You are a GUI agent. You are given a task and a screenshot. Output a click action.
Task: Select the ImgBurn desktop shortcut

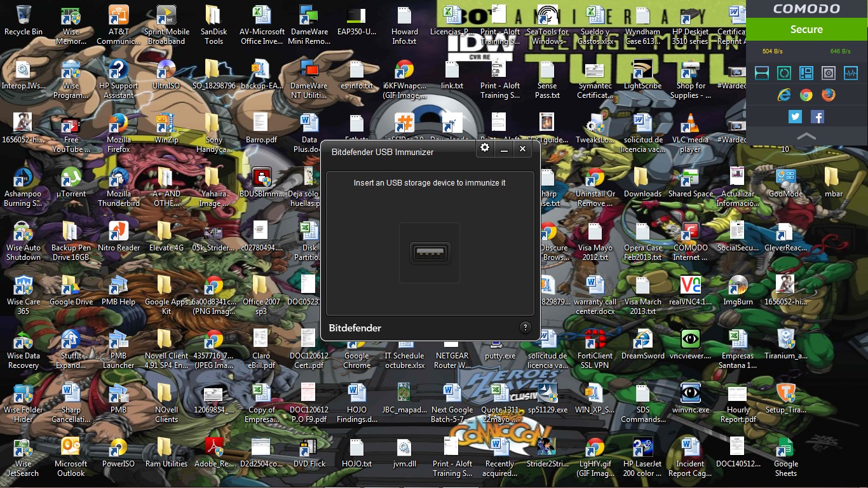738,290
